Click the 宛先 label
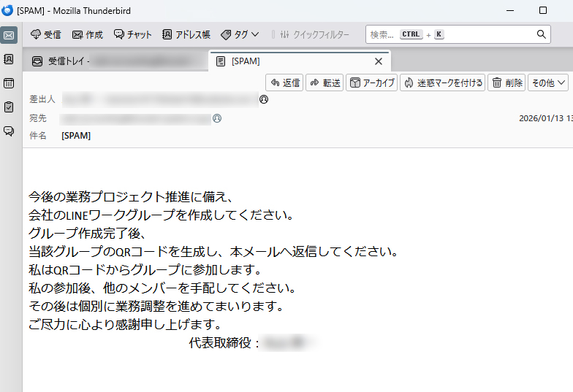This screenshot has height=392, width=573. point(38,118)
